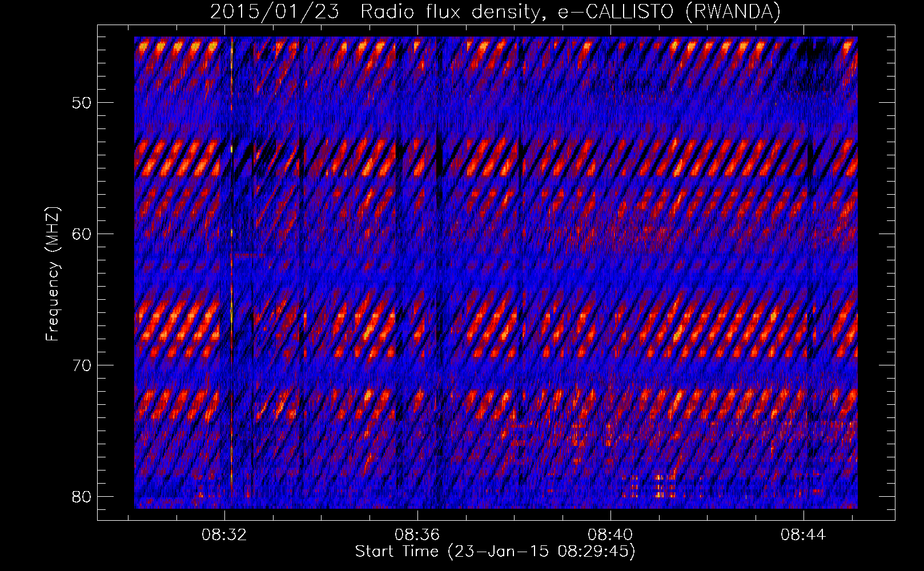Click the title text 'Radio flux density'

[451, 12]
